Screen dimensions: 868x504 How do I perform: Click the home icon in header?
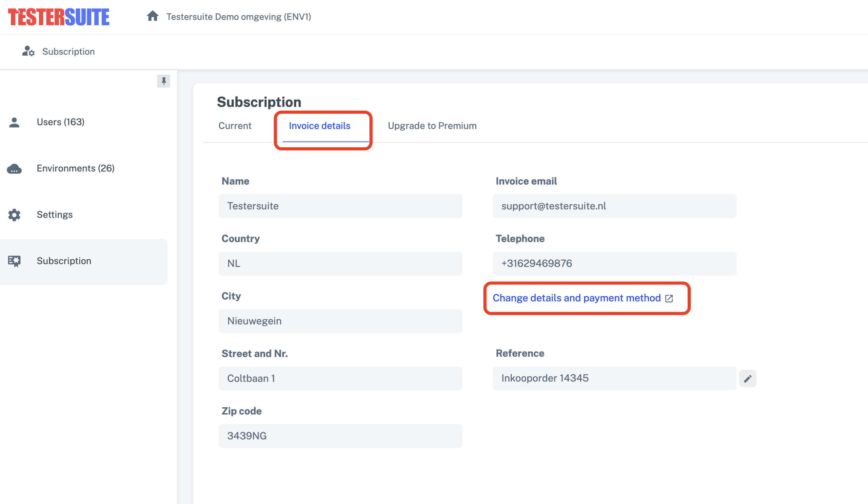(x=152, y=16)
